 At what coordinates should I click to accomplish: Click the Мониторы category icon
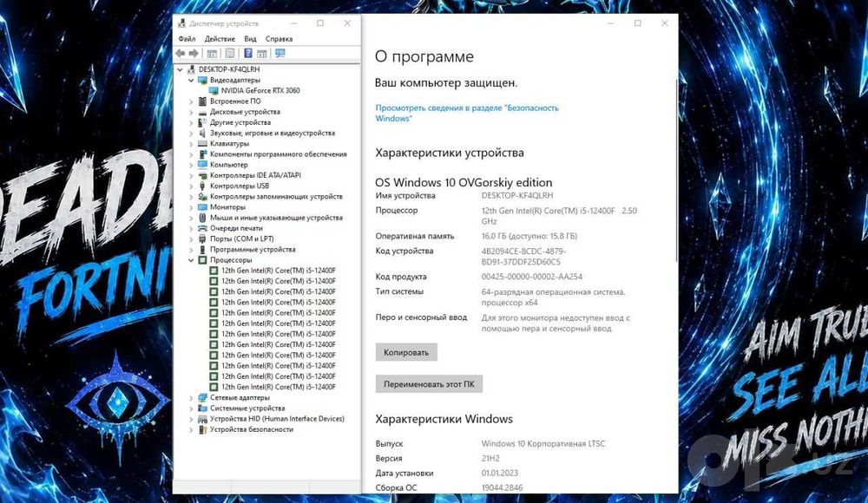click(202, 207)
